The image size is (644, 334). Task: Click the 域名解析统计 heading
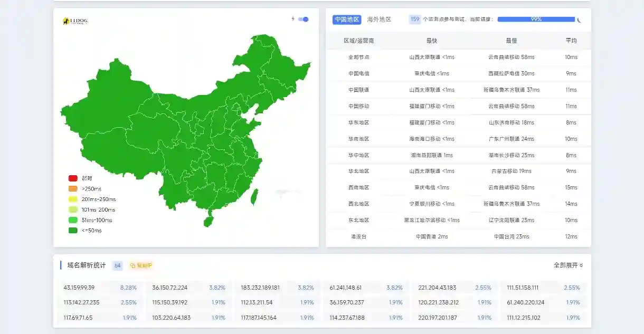87,265
